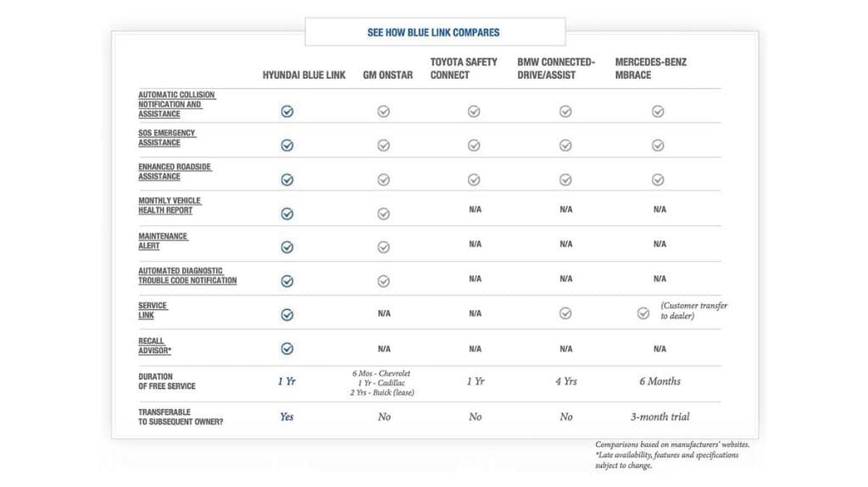Open the SOS Emergency Assistance link
The width and height of the screenshot is (868, 487).
coord(167,138)
